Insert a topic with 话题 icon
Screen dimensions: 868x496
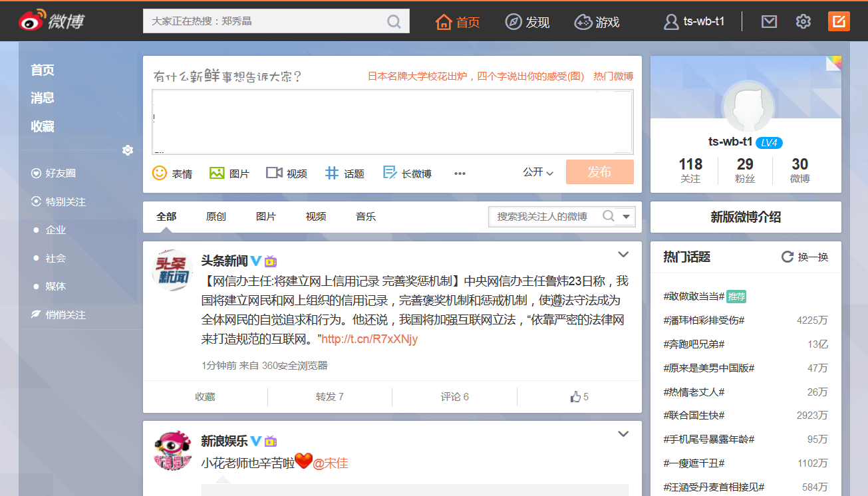click(x=345, y=173)
